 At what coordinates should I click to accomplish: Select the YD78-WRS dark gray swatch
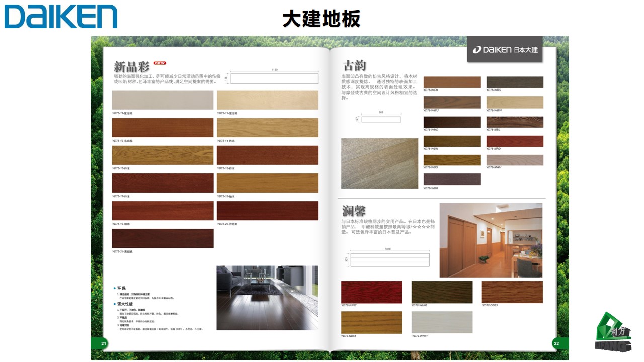point(515,82)
